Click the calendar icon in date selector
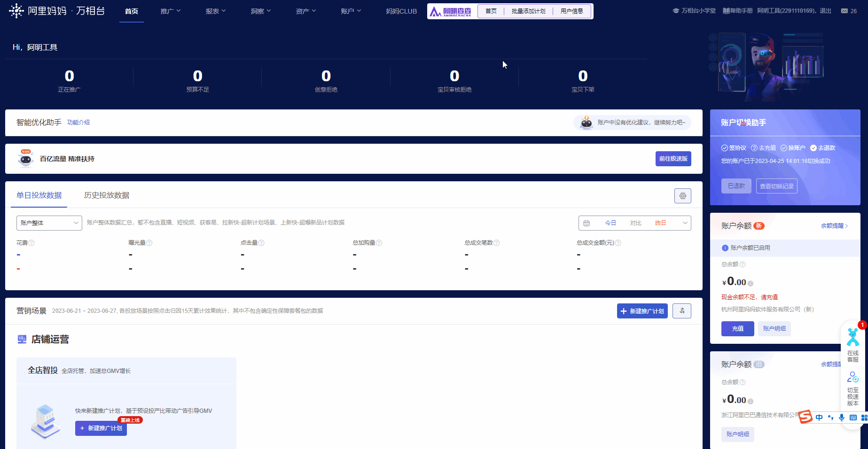The image size is (868, 449). 586,223
